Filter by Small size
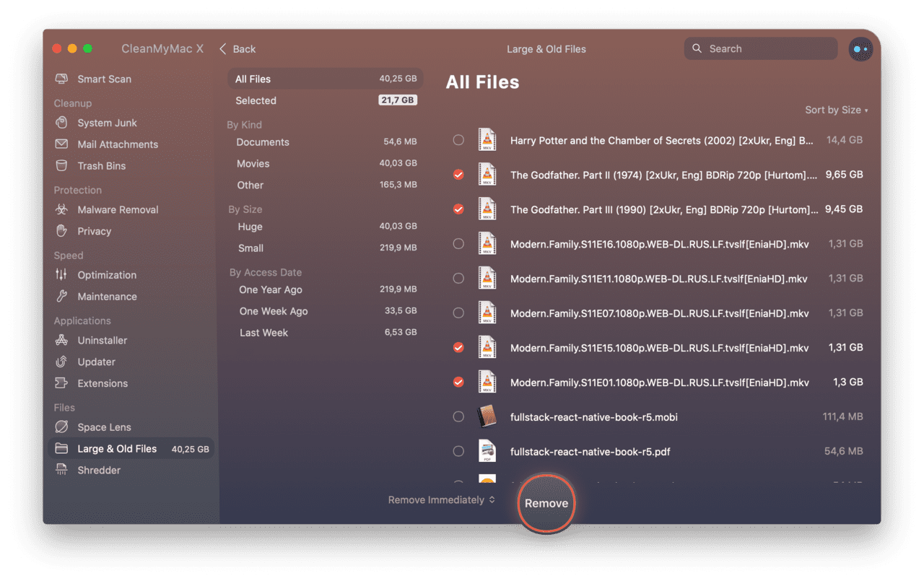The width and height of the screenshot is (924, 581). pos(325,248)
